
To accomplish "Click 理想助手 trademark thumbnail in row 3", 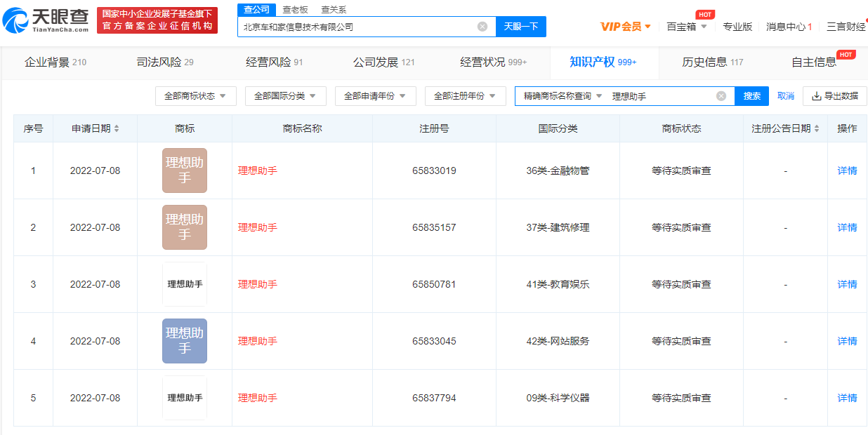I will (185, 284).
